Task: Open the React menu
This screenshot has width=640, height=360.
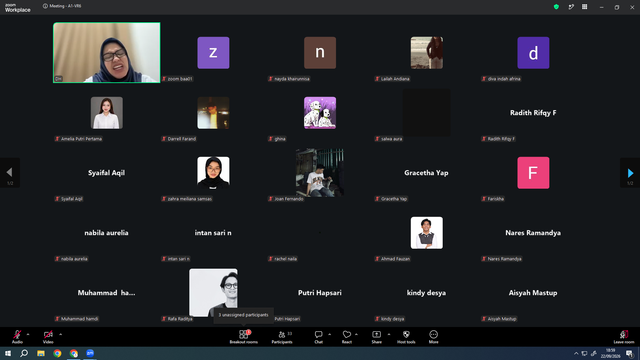Action: click(x=347, y=337)
